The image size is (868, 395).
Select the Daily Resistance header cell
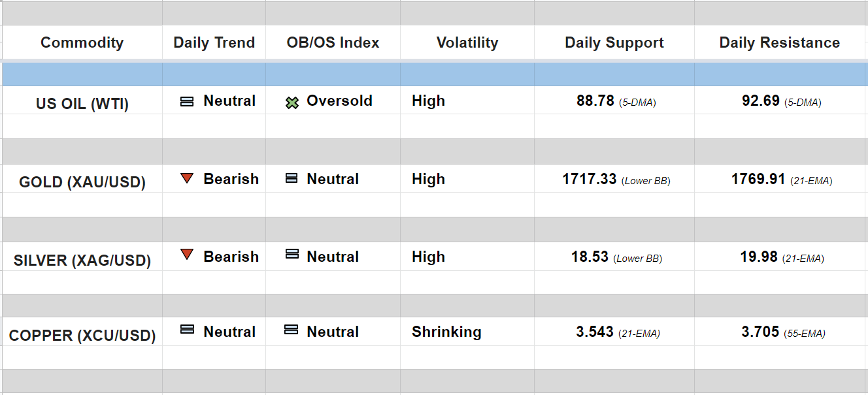click(779, 43)
